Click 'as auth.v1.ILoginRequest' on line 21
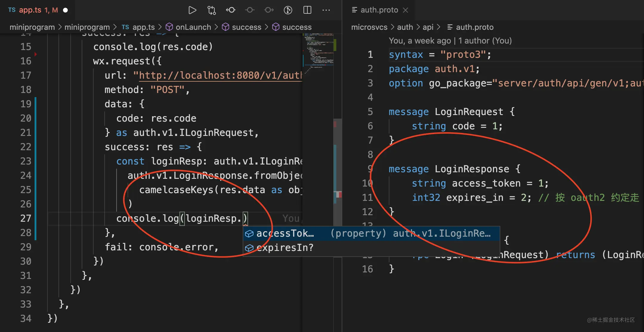644x332 pixels. tap(185, 133)
